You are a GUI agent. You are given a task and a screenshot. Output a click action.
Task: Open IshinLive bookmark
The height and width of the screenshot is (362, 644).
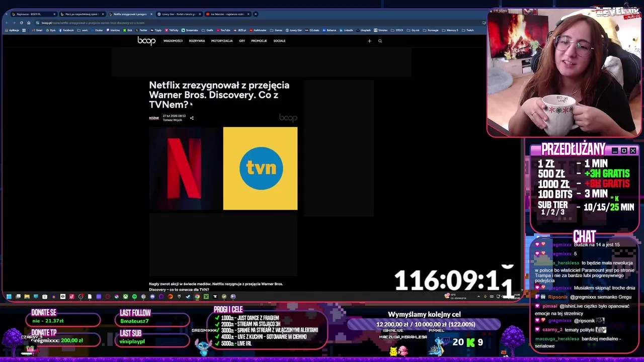pyautogui.click(x=113, y=30)
